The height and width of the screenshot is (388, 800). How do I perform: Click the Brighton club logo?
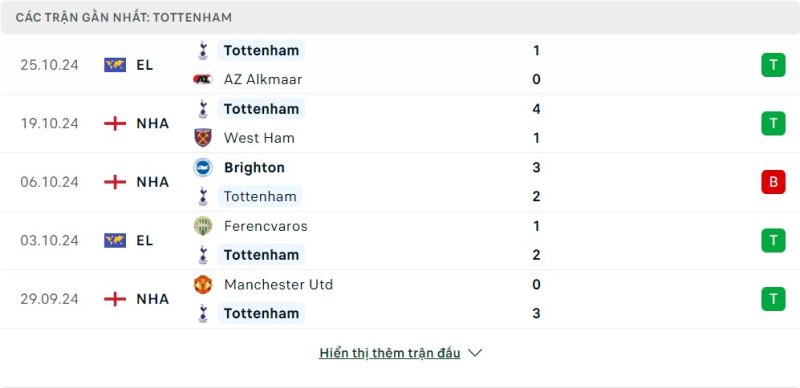click(x=203, y=167)
